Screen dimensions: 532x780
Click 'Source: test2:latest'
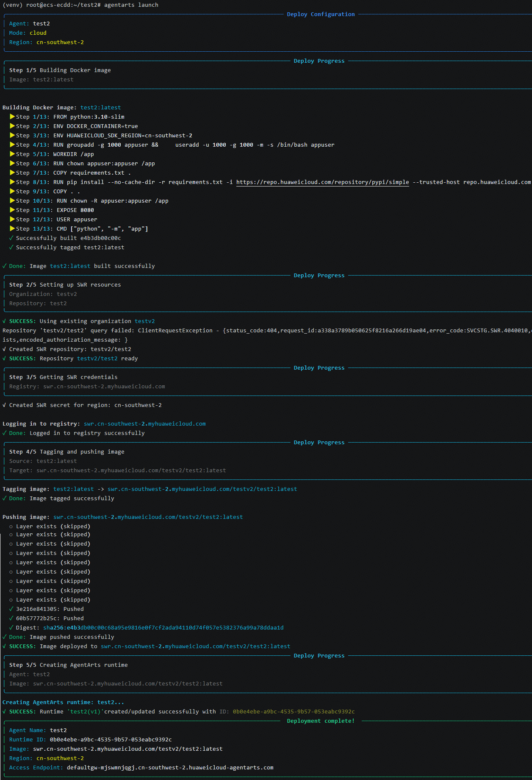coord(43,461)
